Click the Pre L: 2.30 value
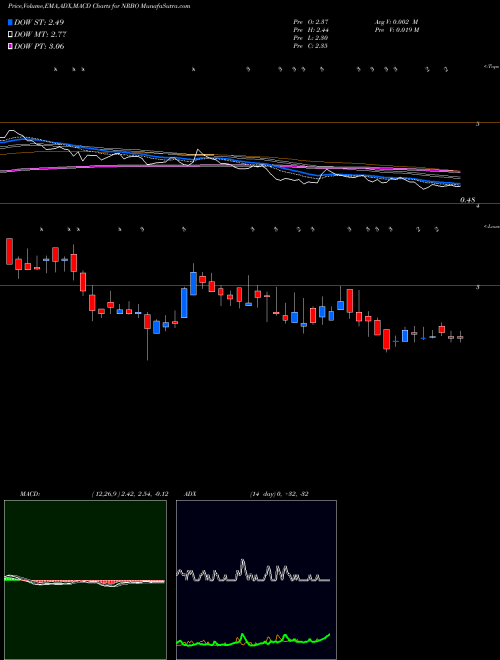This screenshot has height=660, width=500. 311,38
